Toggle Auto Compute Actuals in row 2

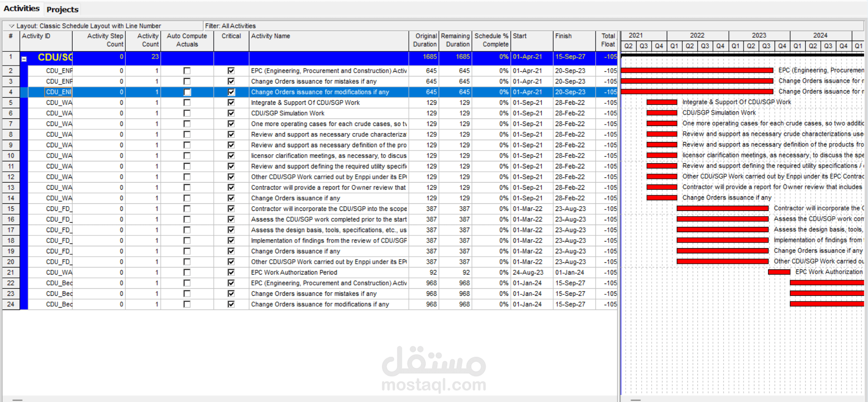[x=187, y=71]
